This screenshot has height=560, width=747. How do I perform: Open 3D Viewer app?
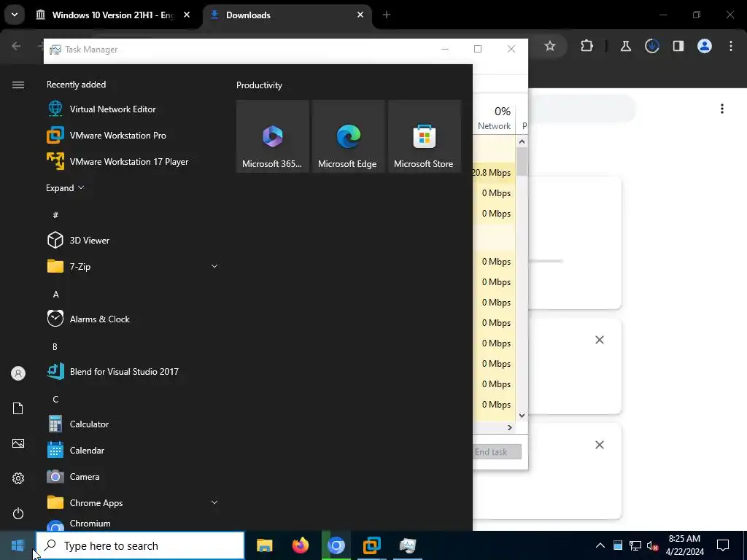79,240
